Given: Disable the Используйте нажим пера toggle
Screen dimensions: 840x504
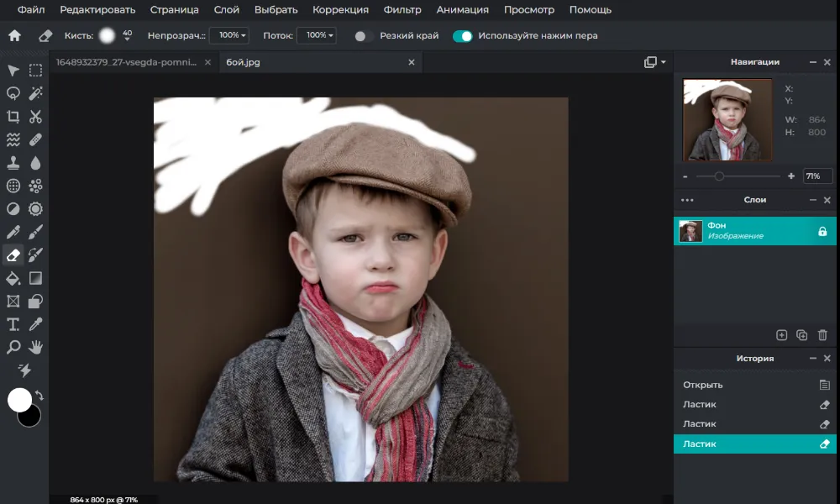Looking at the screenshot, I should point(462,36).
